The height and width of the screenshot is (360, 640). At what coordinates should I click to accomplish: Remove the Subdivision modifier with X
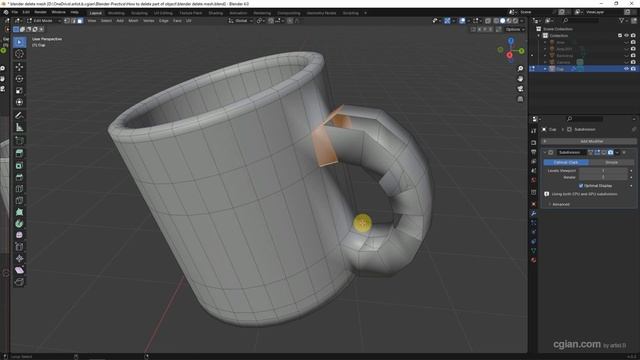coord(624,152)
